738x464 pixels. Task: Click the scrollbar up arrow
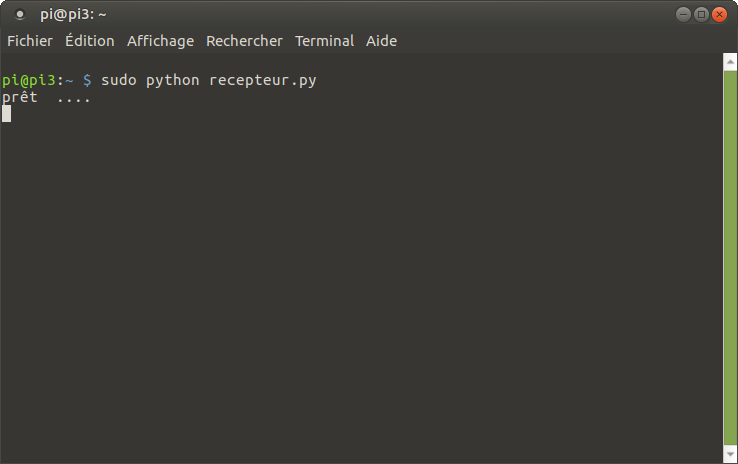[729, 60]
